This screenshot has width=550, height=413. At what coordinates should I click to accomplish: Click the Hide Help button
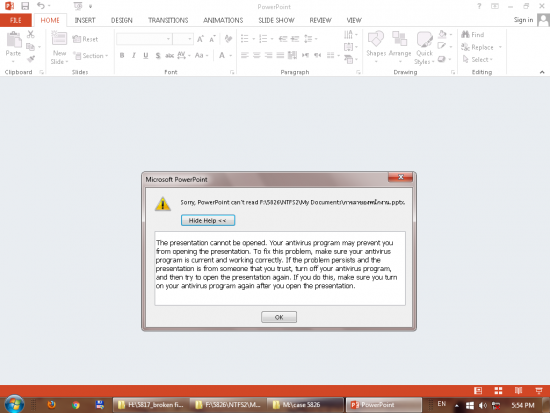click(208, 220)
